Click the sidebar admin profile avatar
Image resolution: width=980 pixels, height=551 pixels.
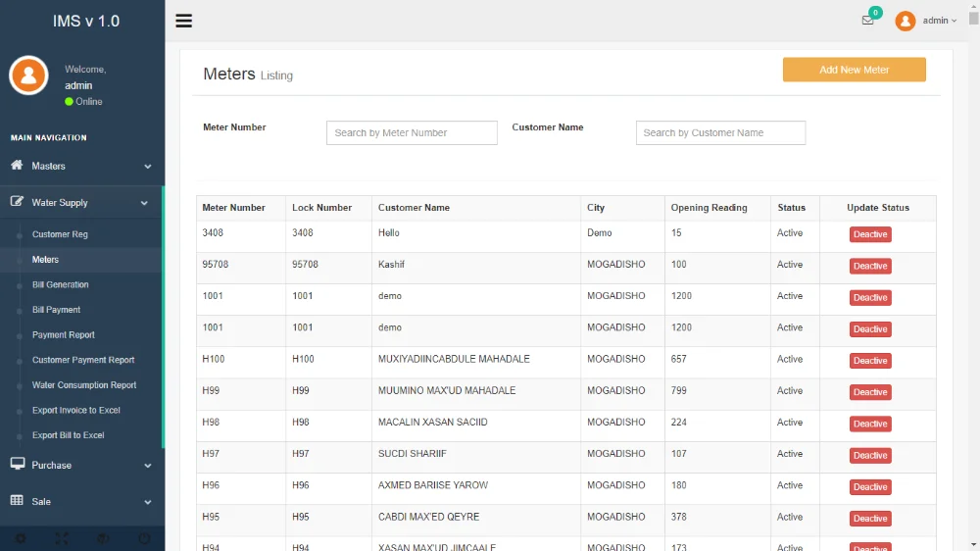click(28, 75)
